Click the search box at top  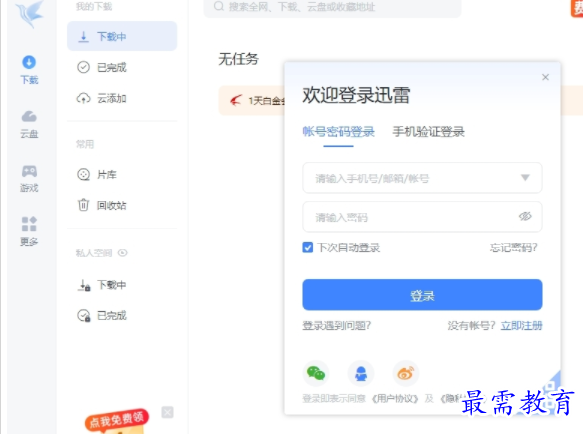(x=332, y=7)
